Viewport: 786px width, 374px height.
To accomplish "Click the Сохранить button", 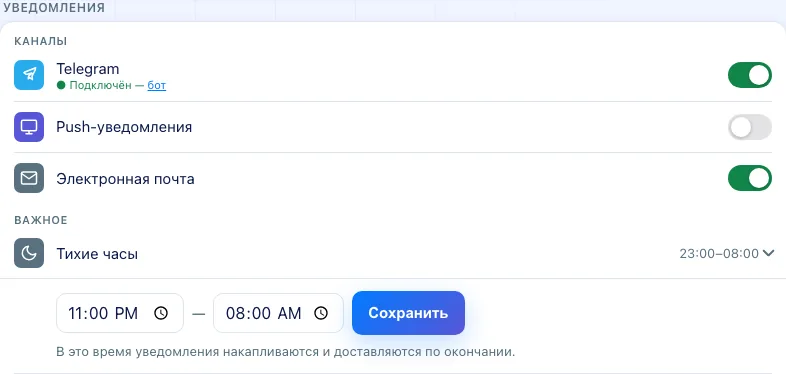I will pos(408,313).
